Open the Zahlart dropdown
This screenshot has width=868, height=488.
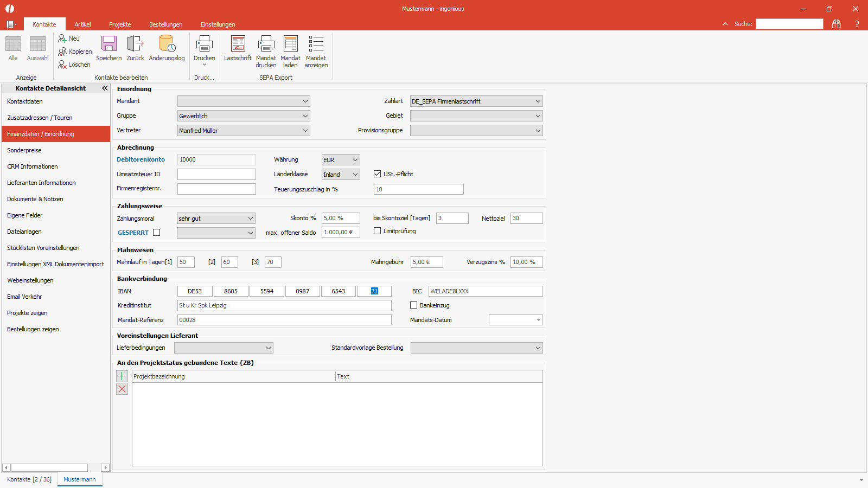[476, 101]
